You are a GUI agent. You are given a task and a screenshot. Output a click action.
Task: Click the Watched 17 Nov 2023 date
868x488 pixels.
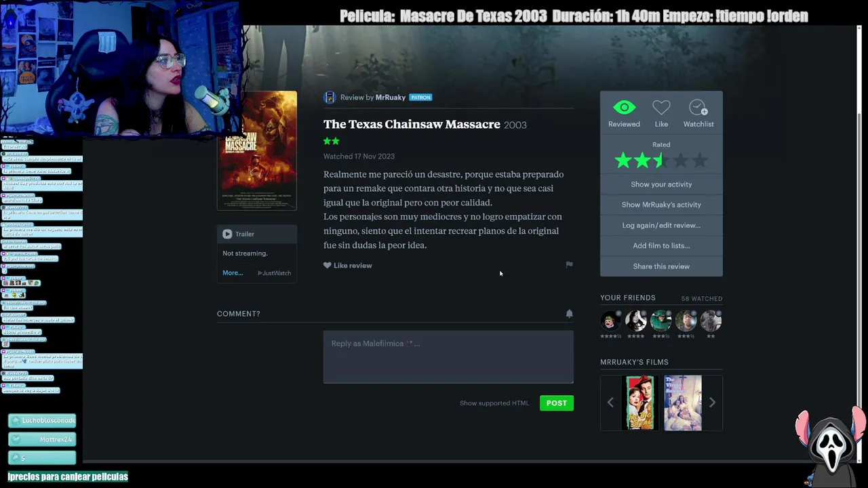coord(359,157)
